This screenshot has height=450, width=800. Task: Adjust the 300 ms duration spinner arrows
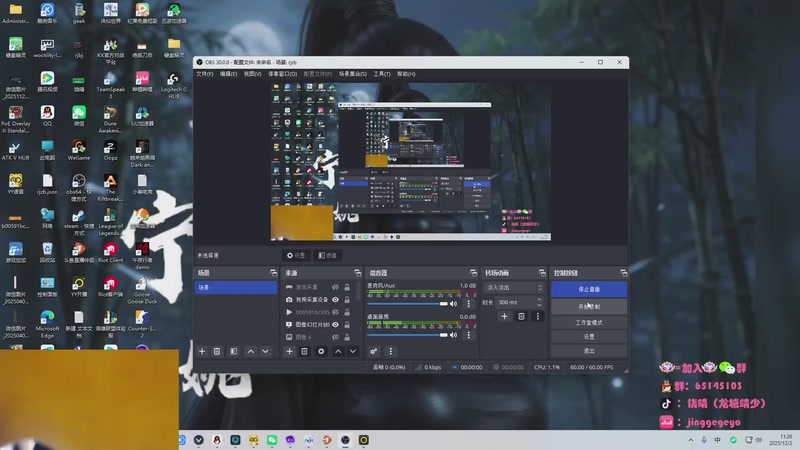pyautogui.click(x=539, y=303)
